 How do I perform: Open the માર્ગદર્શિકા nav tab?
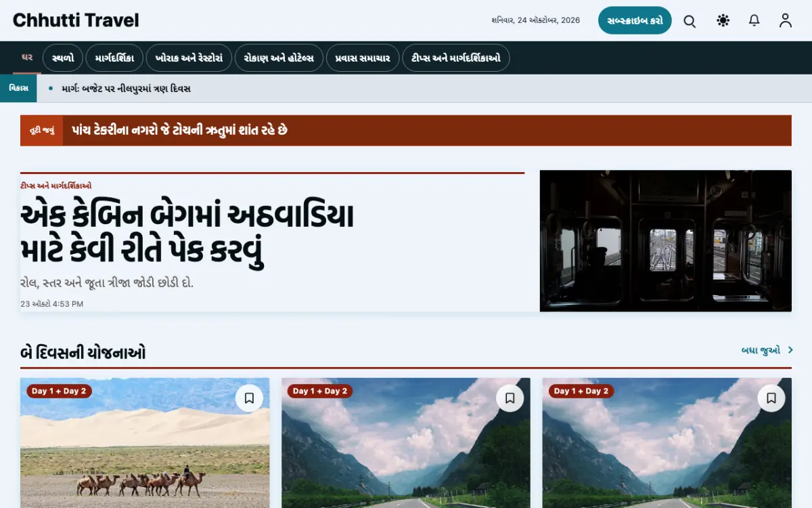tap(114, 58)
